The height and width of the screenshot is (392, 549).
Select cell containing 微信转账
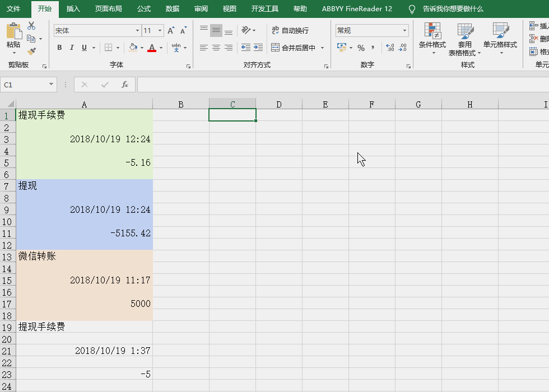[85, 256]
